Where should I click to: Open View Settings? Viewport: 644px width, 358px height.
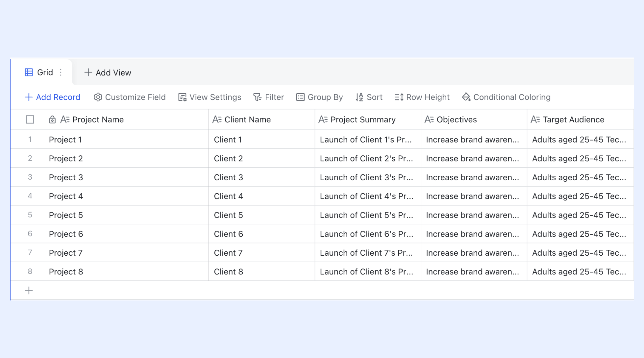pos(210,97)
